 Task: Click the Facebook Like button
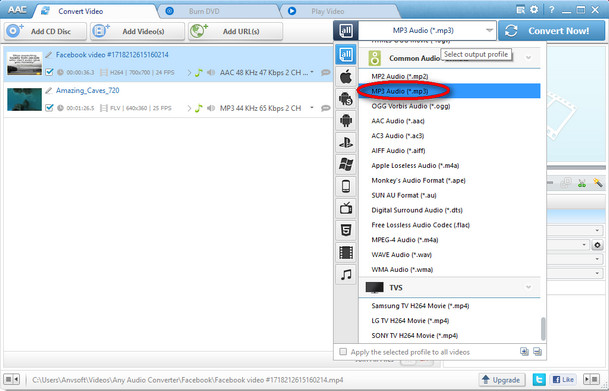tap(563, 379)
